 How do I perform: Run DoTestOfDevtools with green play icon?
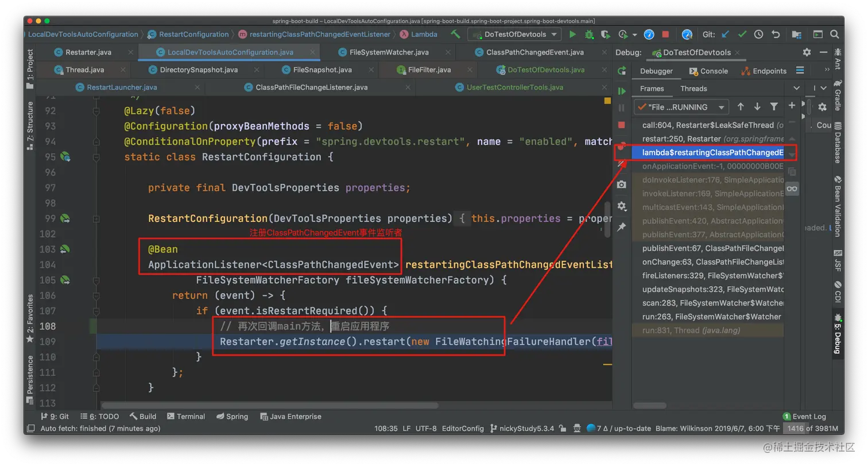(572, 34)
